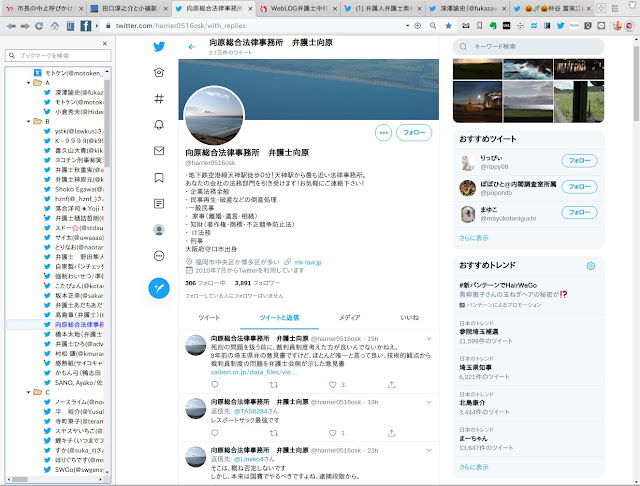Click the bookmark star in address bar
640x486 pixels.
(x=449, y=26)
